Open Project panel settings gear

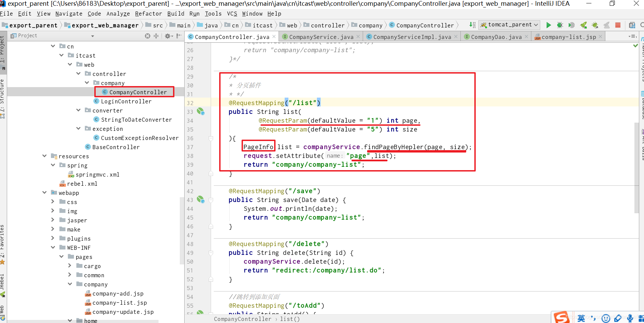click(169, 36)
